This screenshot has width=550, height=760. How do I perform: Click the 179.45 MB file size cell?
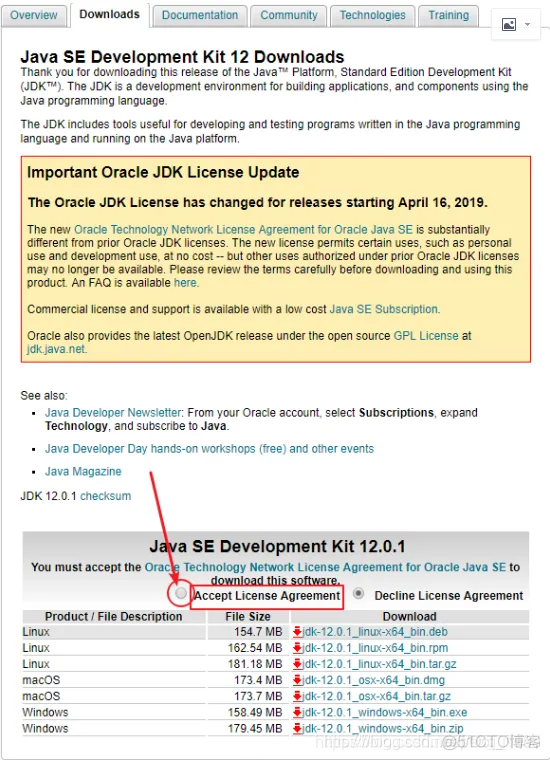(x=248, y=728)
